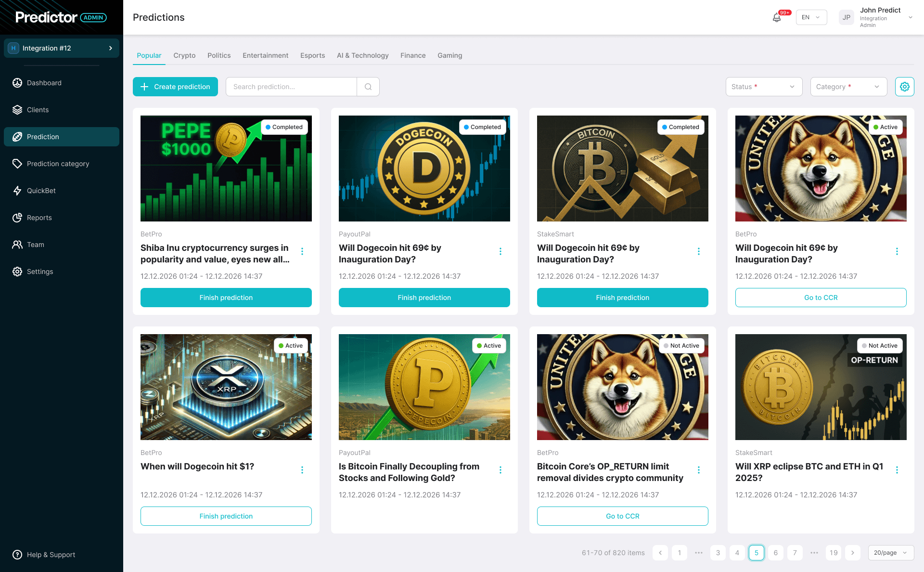This screenshot has height=572, width=924.
Task: Open Prediction in the sidebar
Action: click(x=62, y=137)
